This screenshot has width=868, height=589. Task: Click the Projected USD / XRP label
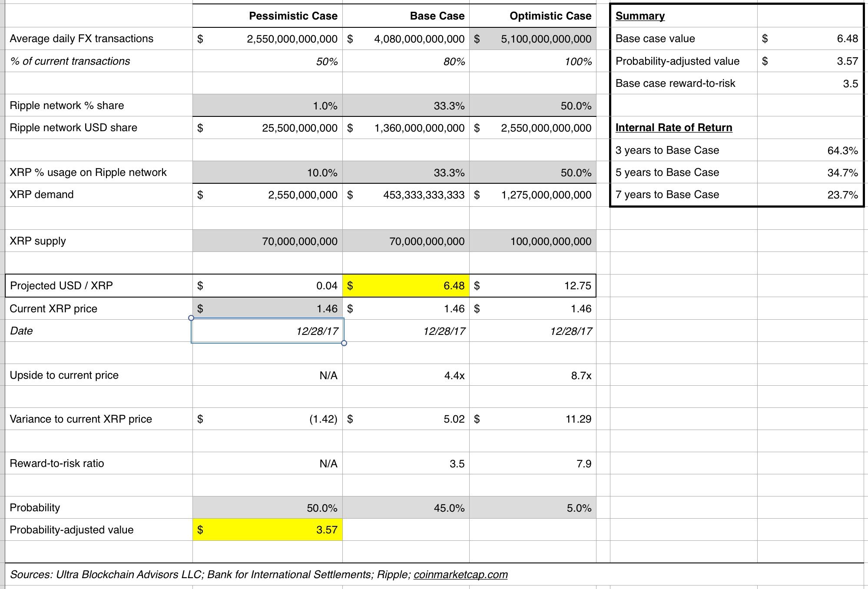click(61, 286)
